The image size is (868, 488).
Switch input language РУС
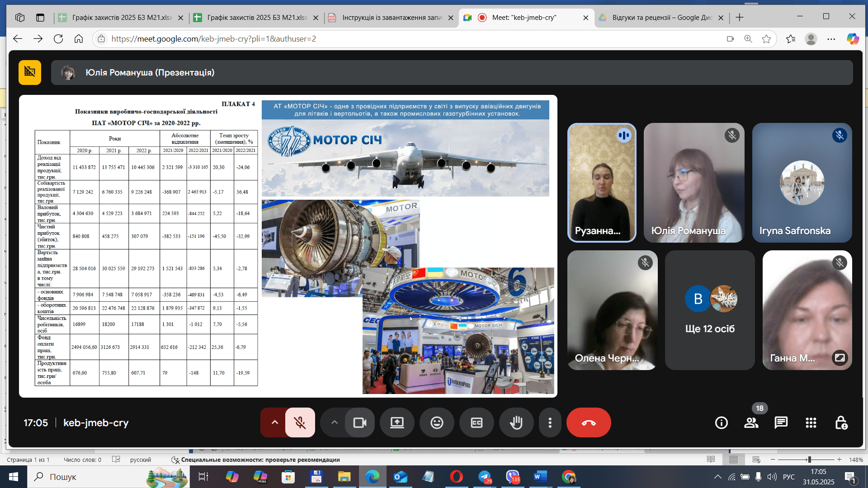click(789, 477)
